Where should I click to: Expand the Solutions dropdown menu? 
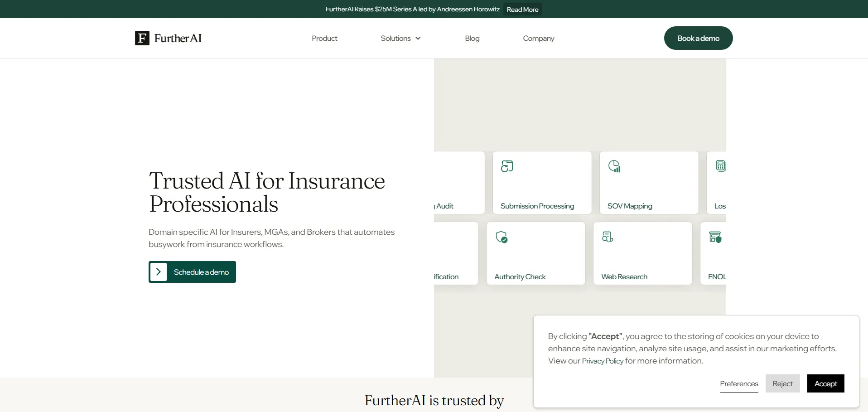point(395,39)
